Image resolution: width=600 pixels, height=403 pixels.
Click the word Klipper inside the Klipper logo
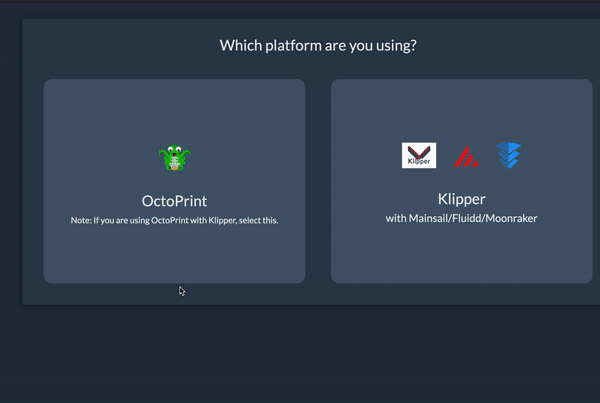419,160
